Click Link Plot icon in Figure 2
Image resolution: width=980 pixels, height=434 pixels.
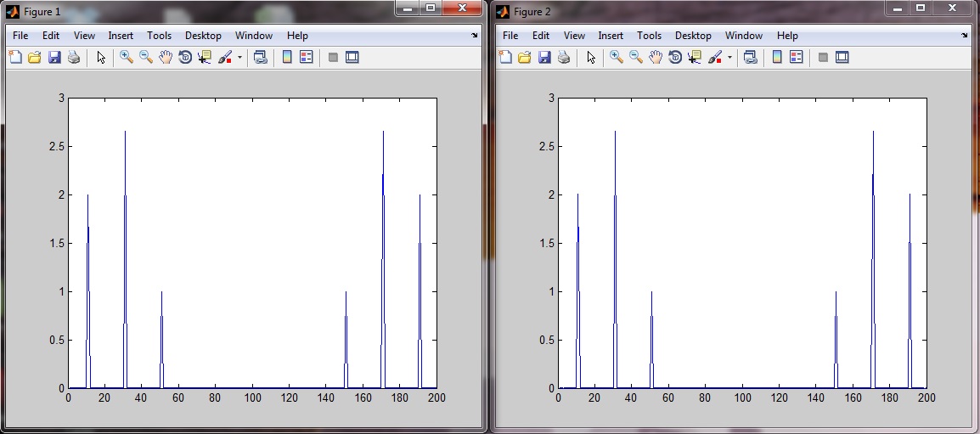pyautogui.click(x=751, y=58)
